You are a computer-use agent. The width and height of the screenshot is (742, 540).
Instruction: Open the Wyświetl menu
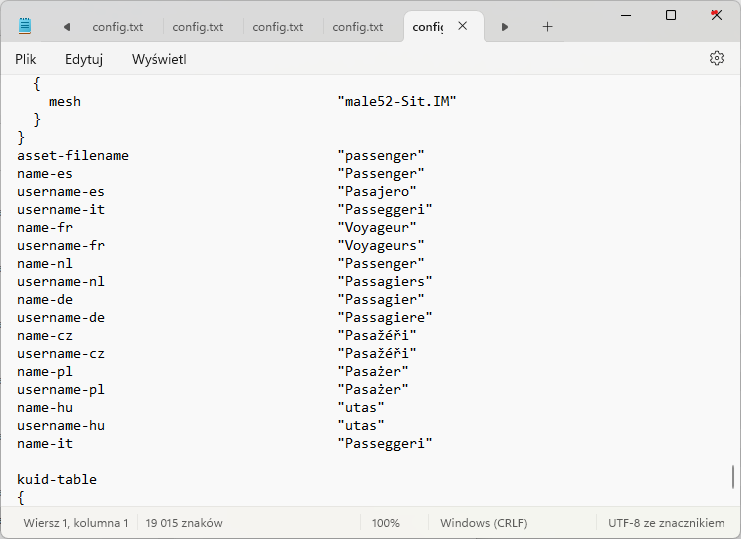point(158,59)
